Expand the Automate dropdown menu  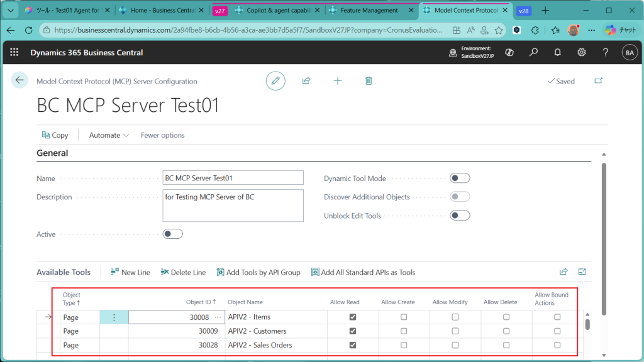coord(109,135)
